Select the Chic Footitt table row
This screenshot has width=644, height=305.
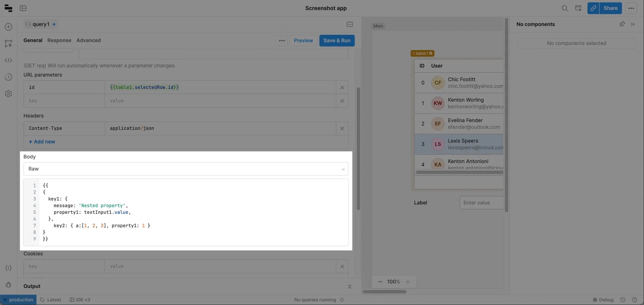(x=459, y=83)
